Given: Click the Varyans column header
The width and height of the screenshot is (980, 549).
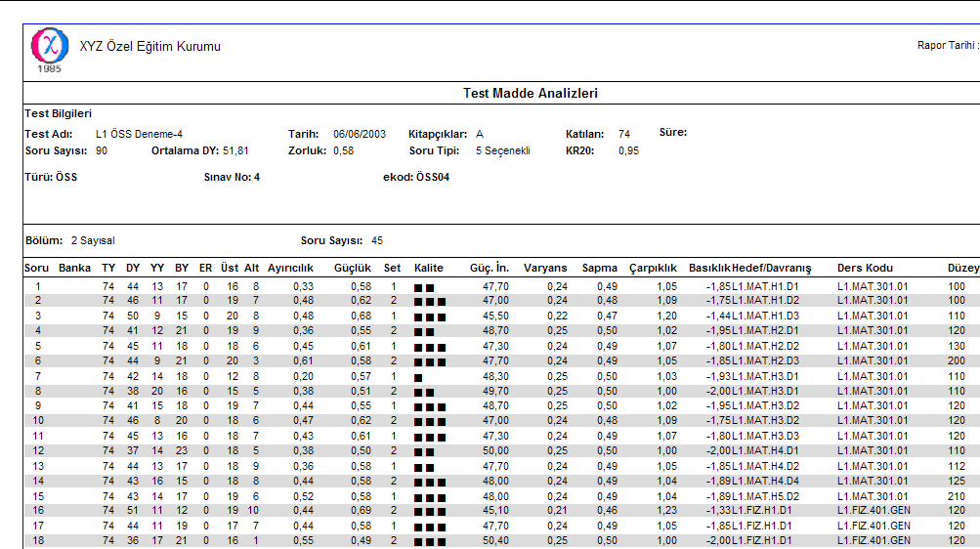Looking at the screenshot, I should tap(545, 268).
